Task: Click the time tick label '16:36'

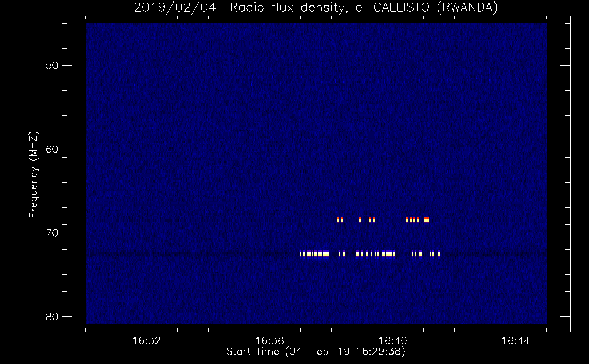Action: (270, 341)
